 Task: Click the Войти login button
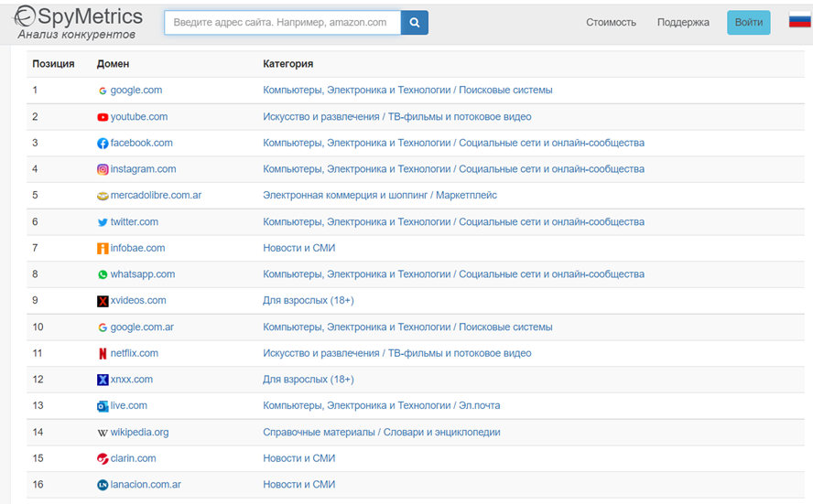749,22
